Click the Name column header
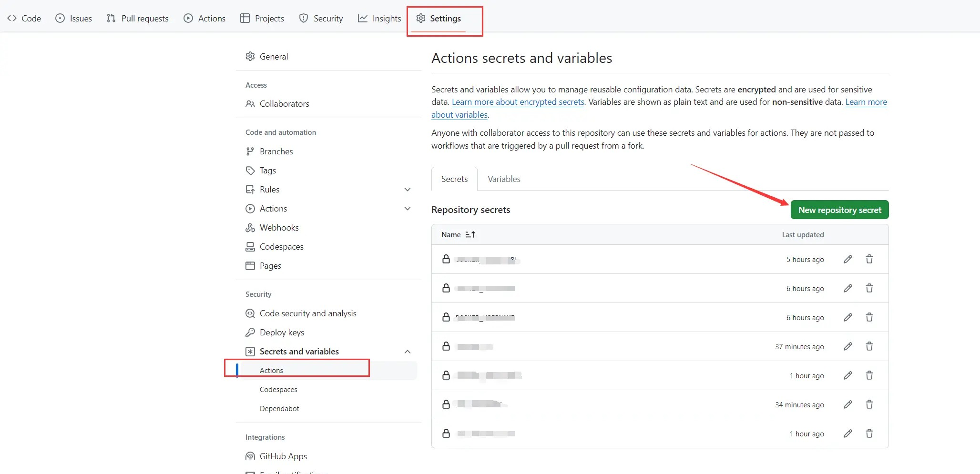The height and width of the screenshot is (474, 980). point(451,234)
